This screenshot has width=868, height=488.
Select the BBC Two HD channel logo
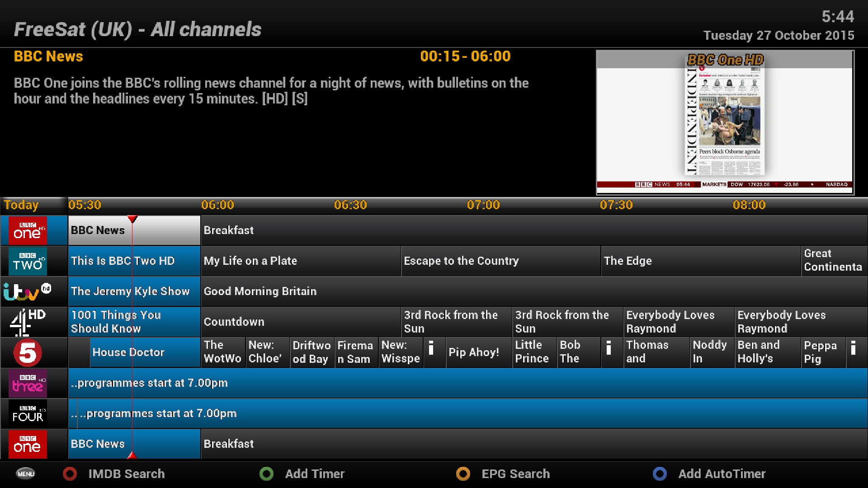point(28,261)
